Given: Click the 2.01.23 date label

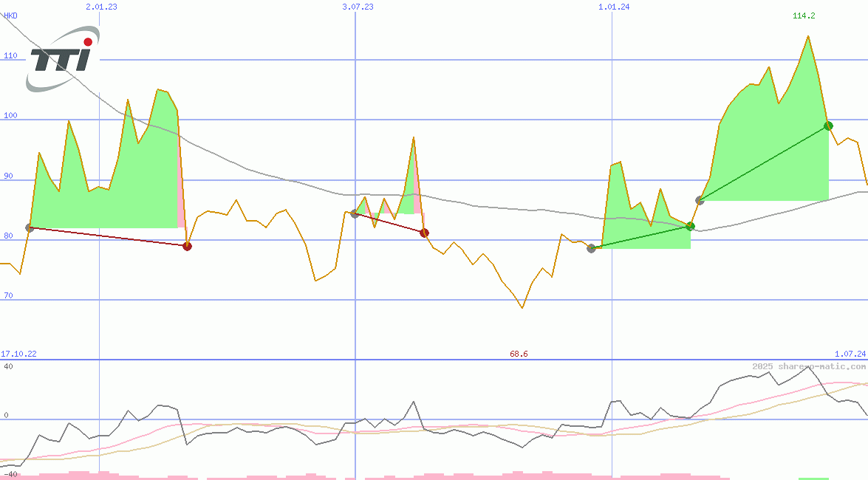Looking at the screenshot, I should click(x=101, y=7).
